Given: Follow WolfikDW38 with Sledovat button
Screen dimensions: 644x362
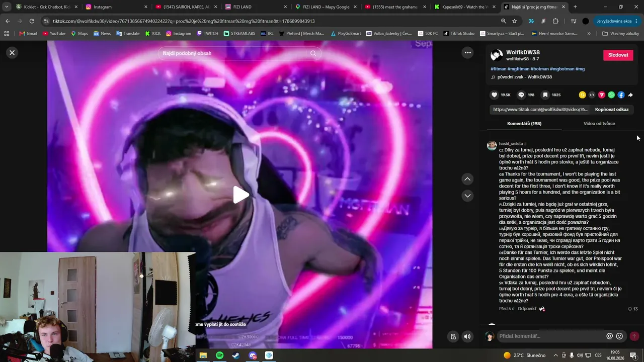Looking at the screenshot, I should point(618,55).
